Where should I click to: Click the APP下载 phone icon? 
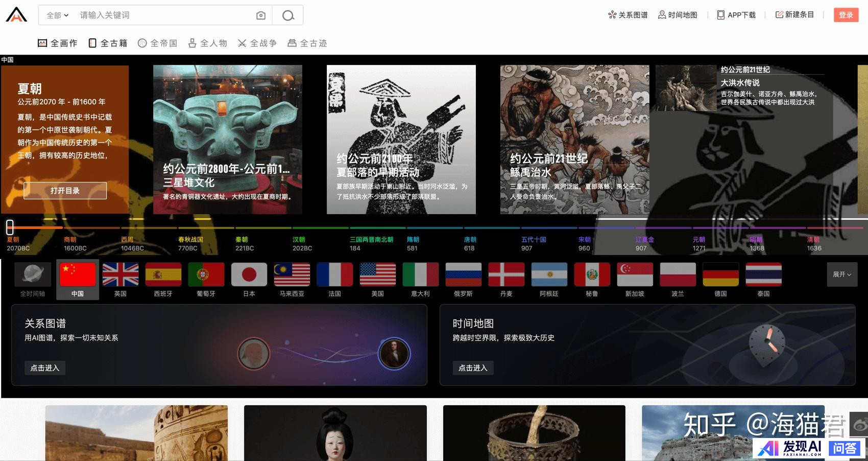720,15
